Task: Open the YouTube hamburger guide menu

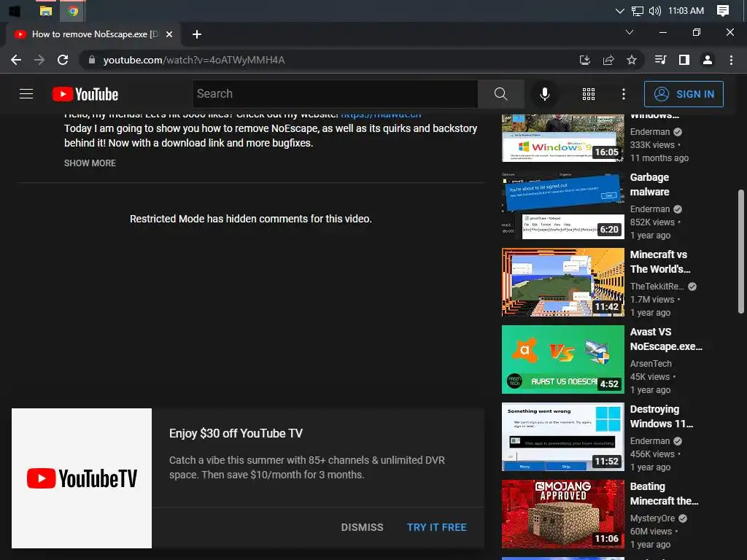Action: point(26,94)
